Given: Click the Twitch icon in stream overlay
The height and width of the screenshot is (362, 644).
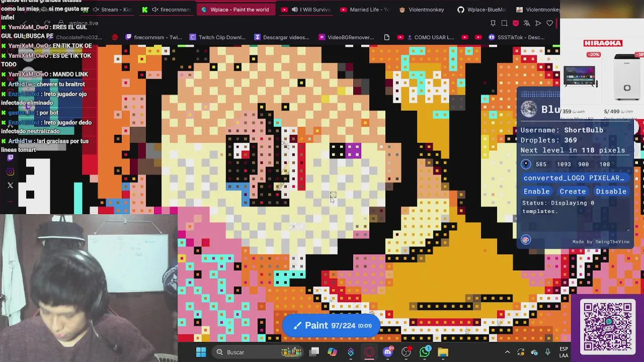Looking at the screenshot, I should tap(10, 157).
